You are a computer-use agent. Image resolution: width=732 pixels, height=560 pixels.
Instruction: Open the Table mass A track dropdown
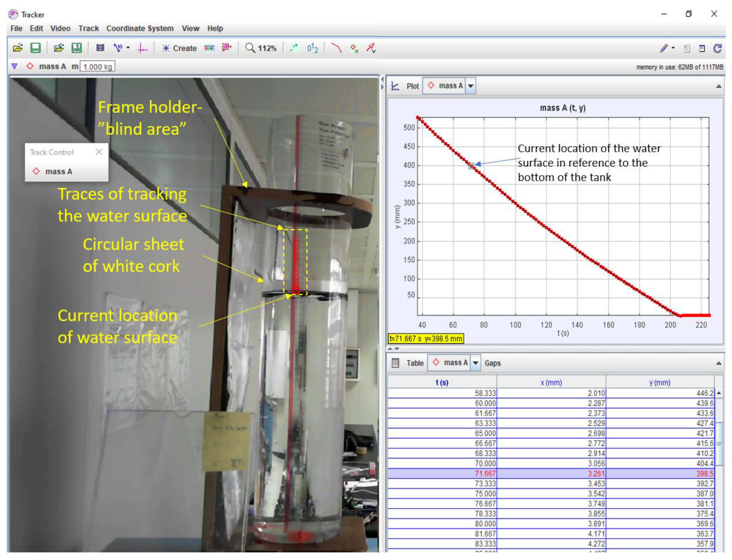coord(475,363)
